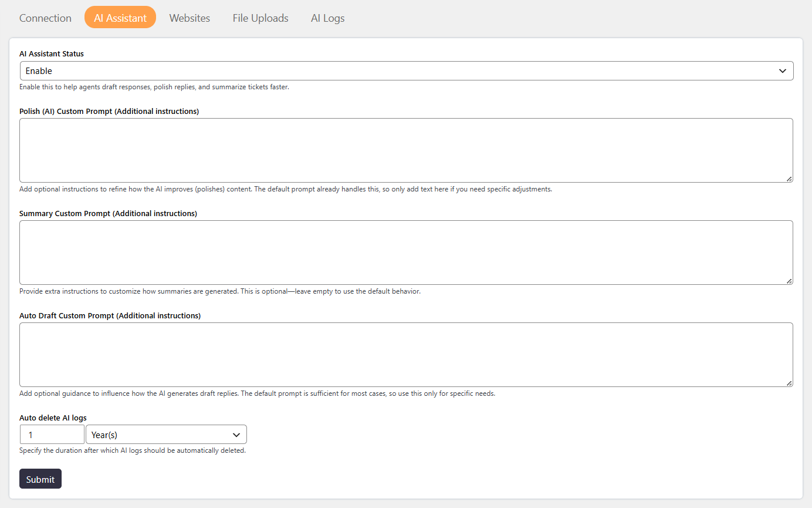The width and height of the screenshot is (812, 508).
Task: Go to the File Uploads tab
Action: (260, 18)
